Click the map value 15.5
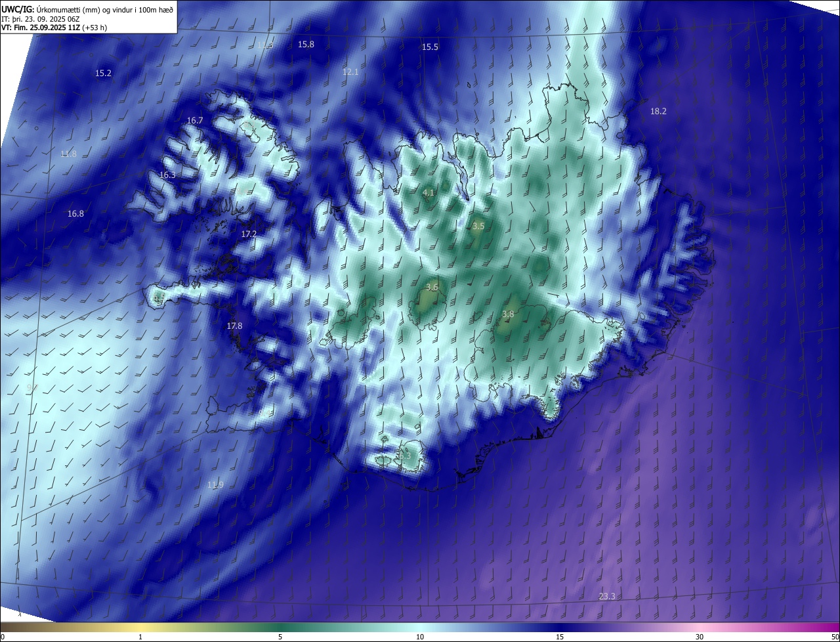This screenshot has width=840, height=642. (430, 47)
